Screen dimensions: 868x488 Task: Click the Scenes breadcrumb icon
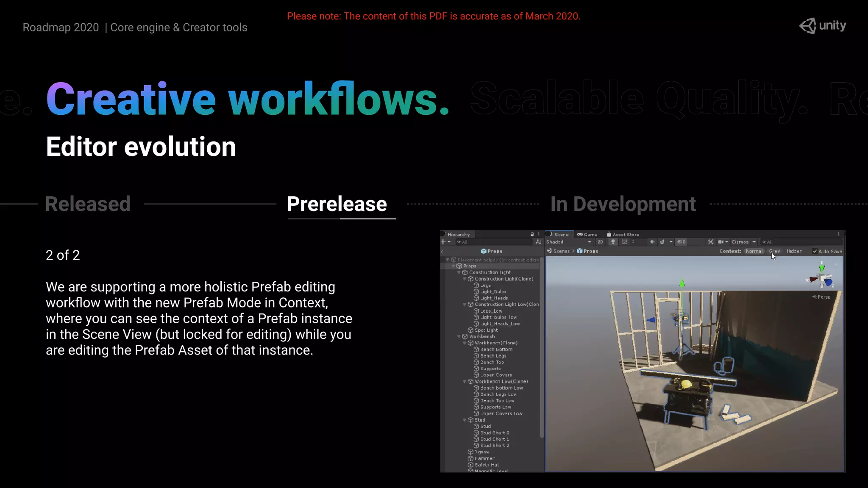(549, 251)
